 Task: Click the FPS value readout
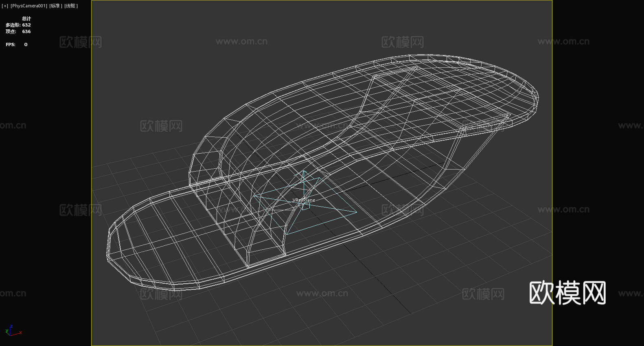click(26, 44)
